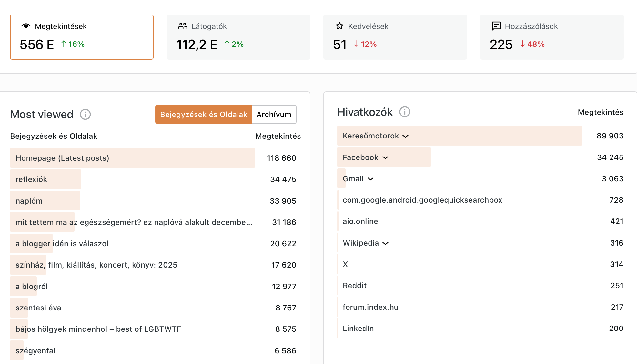Expand the Wikipedia referrer group
This screenshot has width=637, height=364.
385,243
